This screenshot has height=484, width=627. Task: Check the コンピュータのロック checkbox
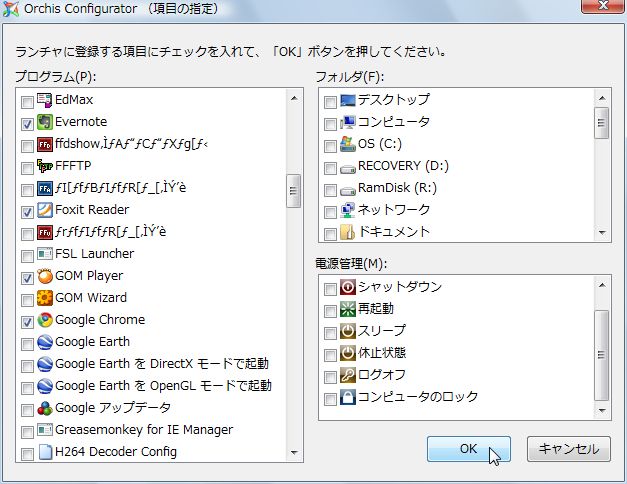click(330, 399)
